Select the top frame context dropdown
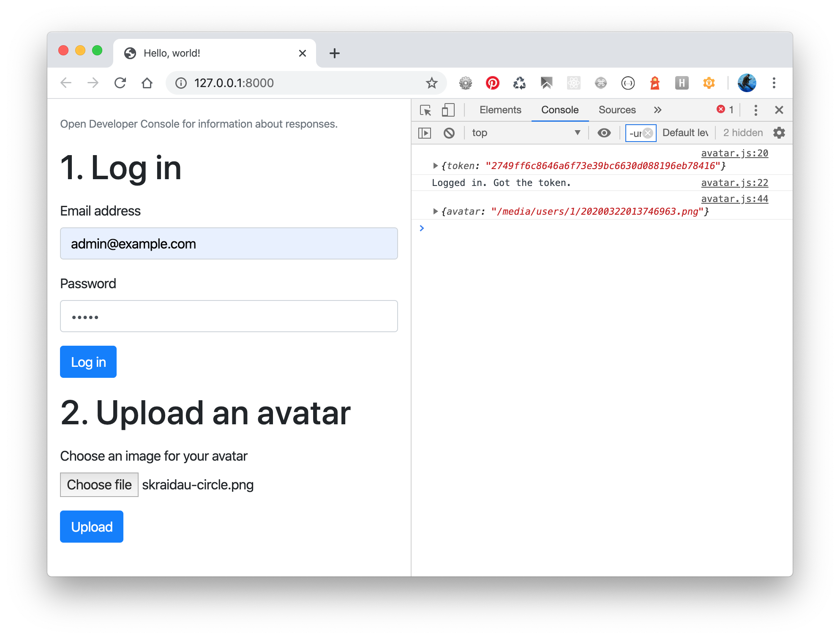This screenshot has width=840, height=639. [x=526, y=132]
